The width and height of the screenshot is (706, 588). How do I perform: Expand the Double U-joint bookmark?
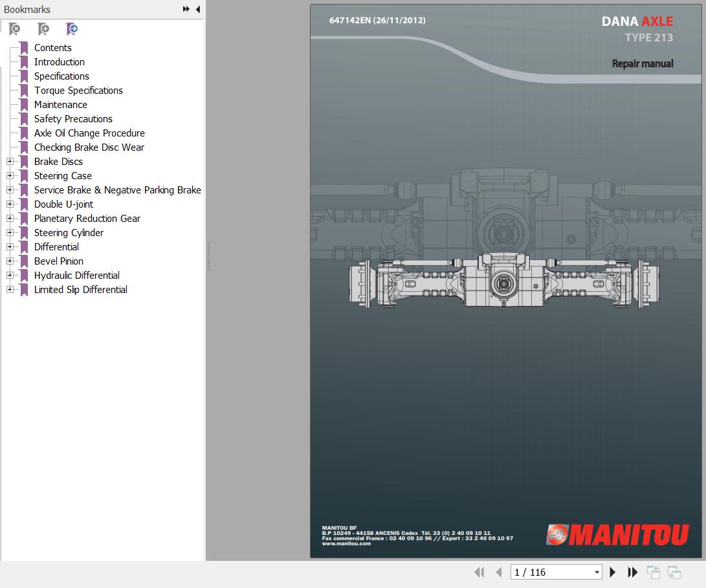[x=10, y=204]
